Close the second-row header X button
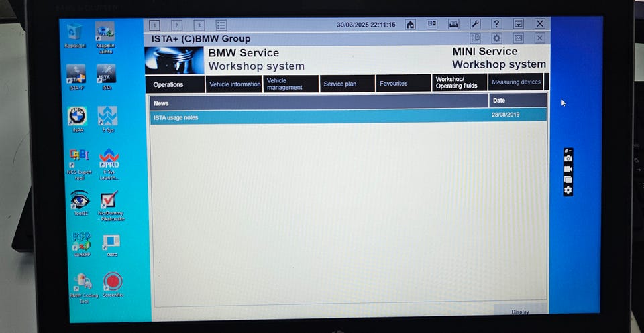The height and width of the screenshot is (333, 644). (x=539, y=38)
